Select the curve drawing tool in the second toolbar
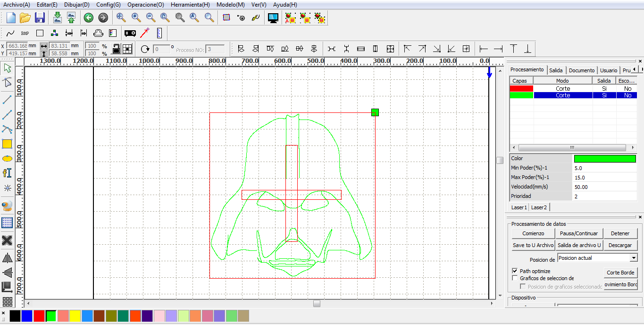 (10, 34)
